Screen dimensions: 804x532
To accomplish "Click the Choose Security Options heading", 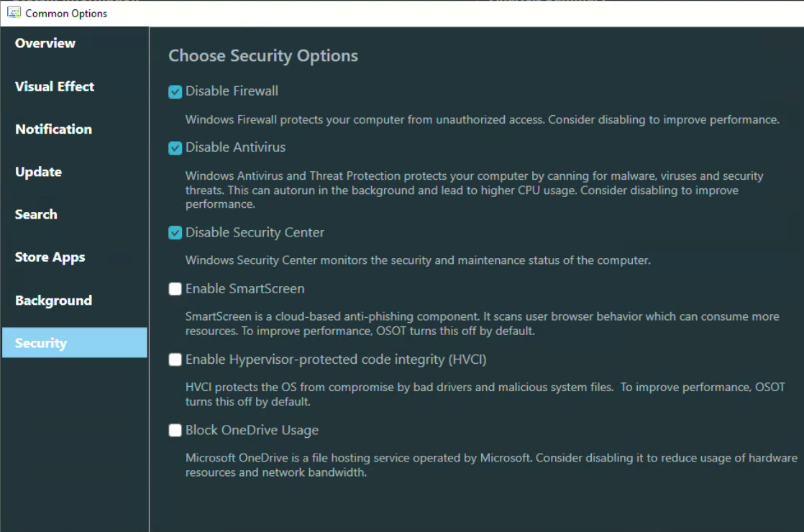I will click(x=263, y=56).
